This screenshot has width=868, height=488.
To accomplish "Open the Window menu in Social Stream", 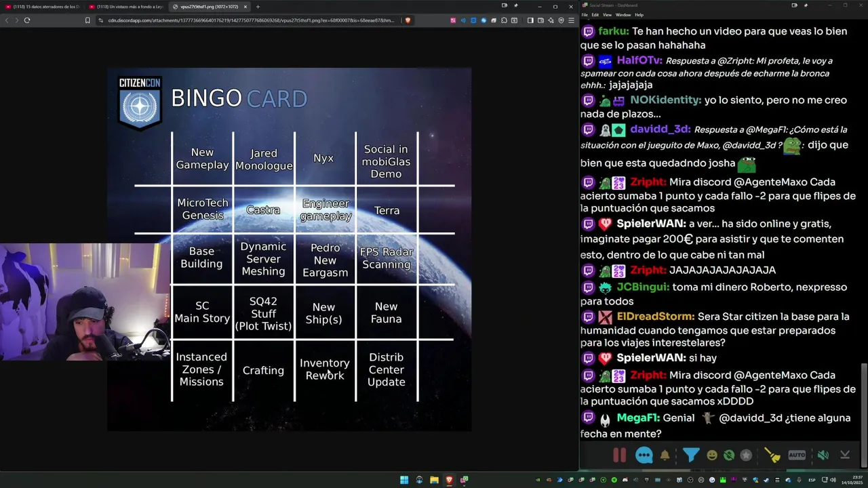I will click(623, 15).
